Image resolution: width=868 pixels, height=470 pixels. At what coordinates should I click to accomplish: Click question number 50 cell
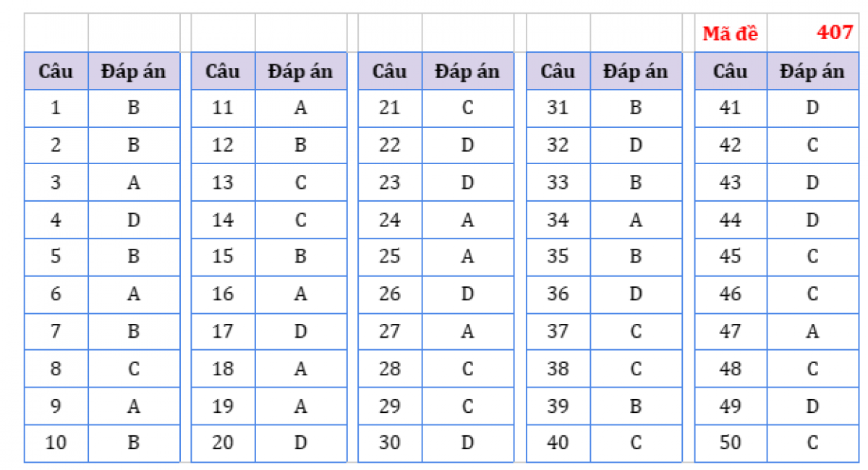[731, 443]
